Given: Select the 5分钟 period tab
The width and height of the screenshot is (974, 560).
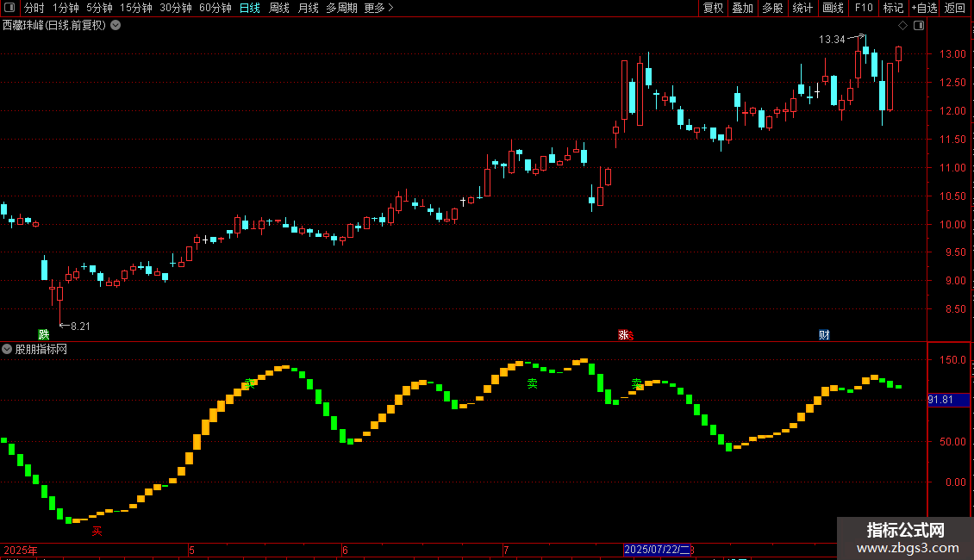Looking at the screenshot, I should [x=99, y=8].
